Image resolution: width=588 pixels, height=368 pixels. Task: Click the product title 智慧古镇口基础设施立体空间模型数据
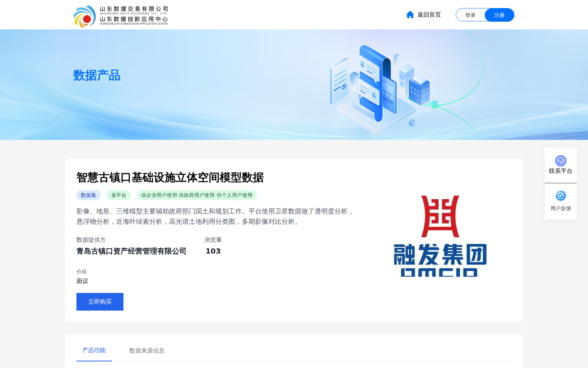pos(170,178)
